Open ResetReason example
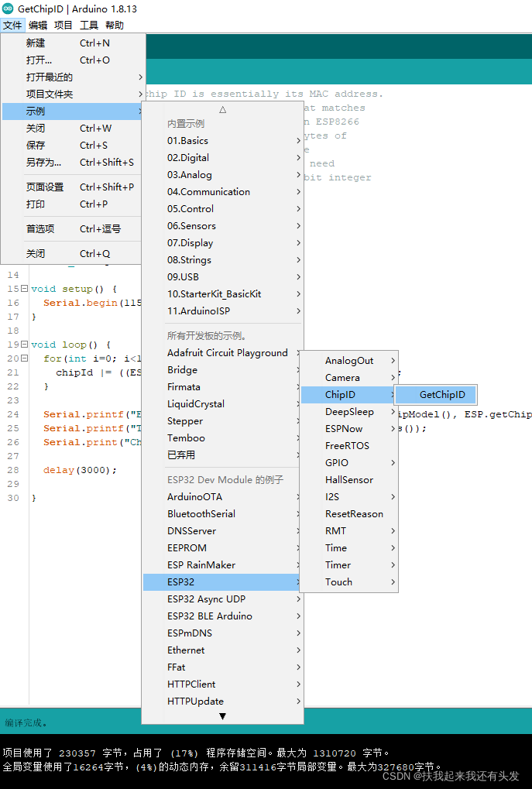This screenshot has height=789, width=532. point(349,514)
